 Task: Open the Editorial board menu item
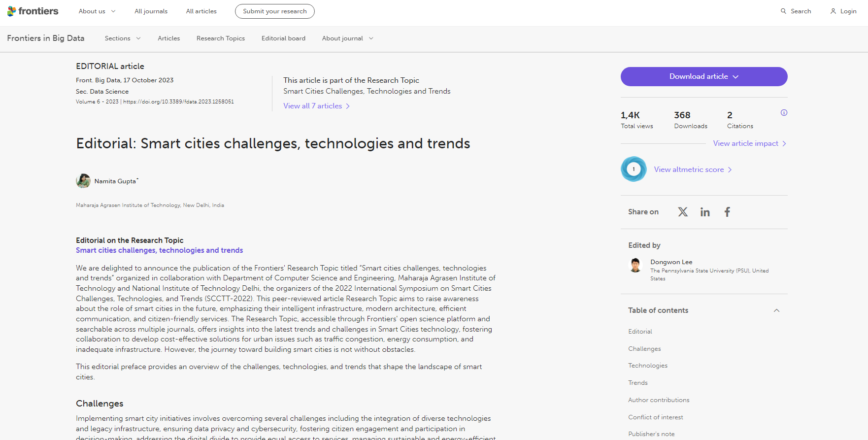tap(283, 38)
